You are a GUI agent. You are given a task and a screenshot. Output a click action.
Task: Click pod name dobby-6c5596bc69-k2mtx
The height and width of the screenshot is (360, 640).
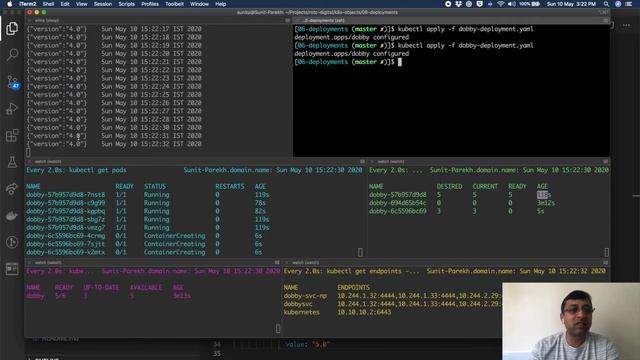coord(66,252)
